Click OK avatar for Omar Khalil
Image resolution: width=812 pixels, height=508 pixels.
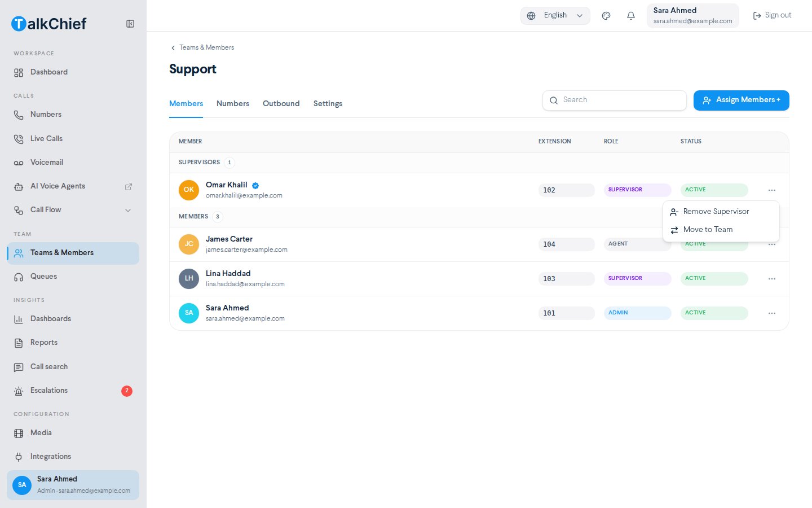click(x=189, y=190)
